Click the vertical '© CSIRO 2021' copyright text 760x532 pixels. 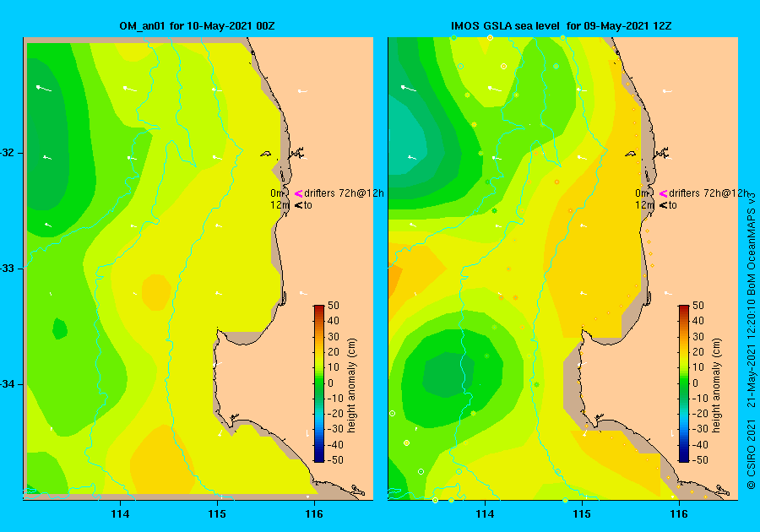[752, 455]
